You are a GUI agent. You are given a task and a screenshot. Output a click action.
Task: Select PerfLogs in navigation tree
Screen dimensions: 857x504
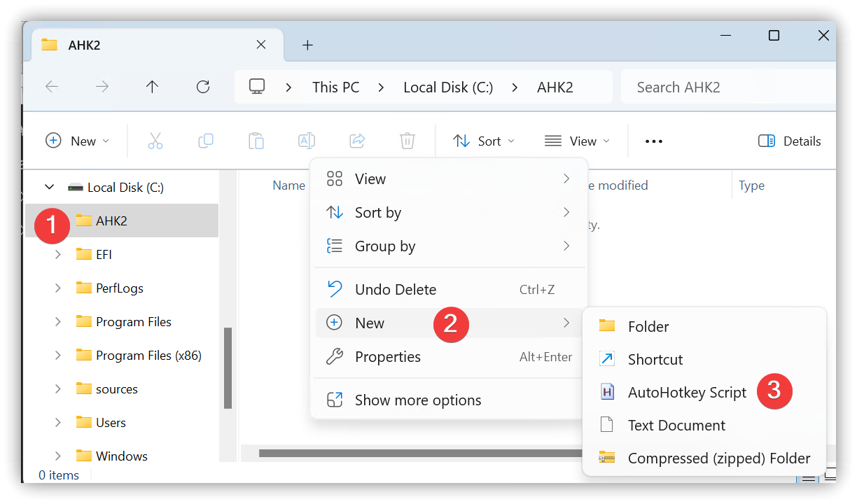point(122,288)
